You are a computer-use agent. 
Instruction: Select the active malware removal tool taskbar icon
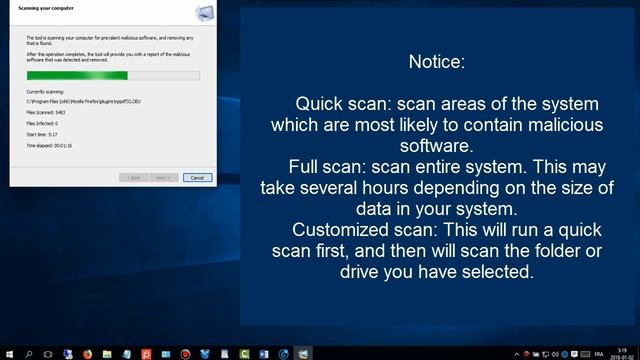pos(303,353)
